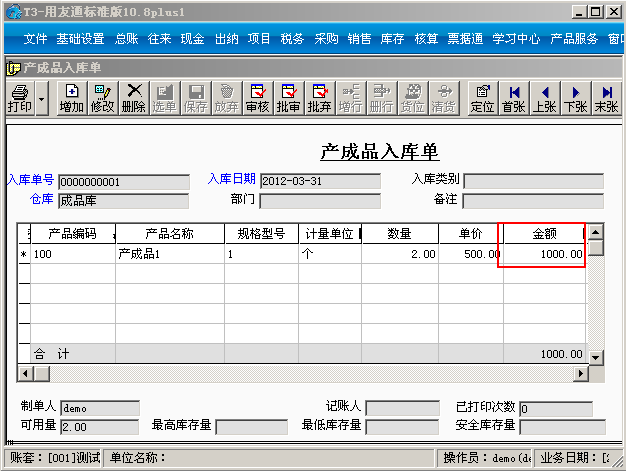Open the 库存 menu
626x471 pixels.
[x=392, y=39]
